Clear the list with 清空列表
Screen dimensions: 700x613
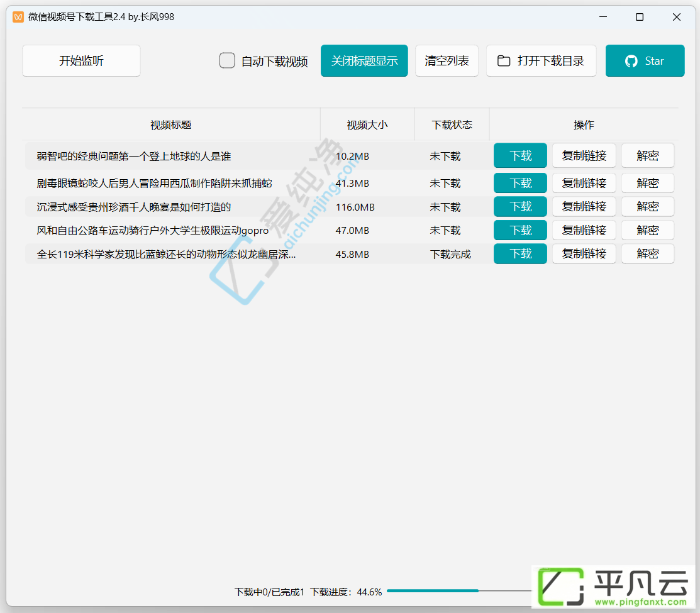pyautogui.click(x=447, y=61)
